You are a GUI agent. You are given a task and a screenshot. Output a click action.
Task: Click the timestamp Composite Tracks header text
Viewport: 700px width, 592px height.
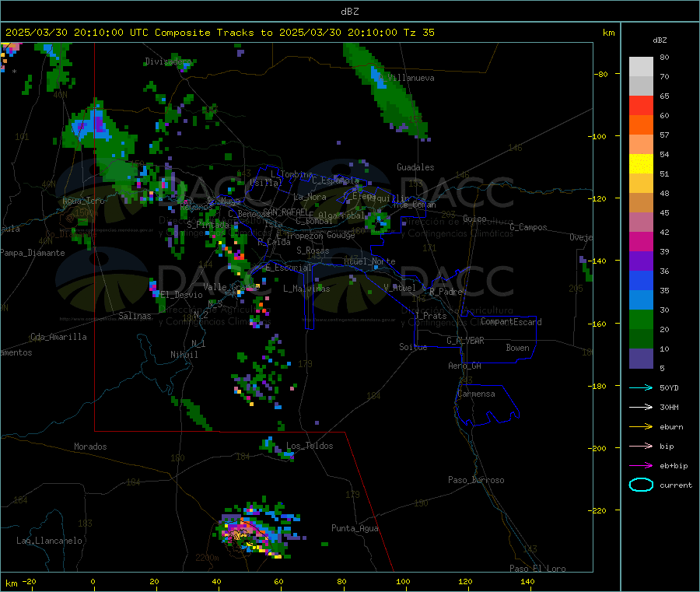coord(219,32)
